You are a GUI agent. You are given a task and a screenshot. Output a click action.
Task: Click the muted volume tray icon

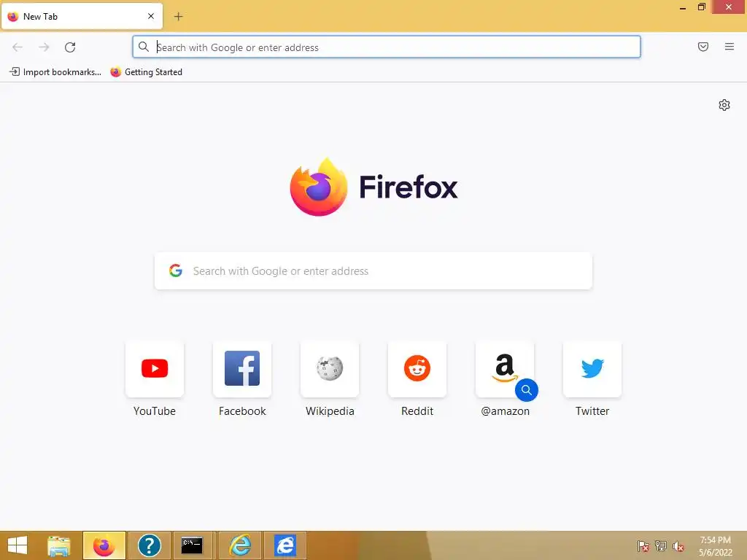tap(678, 546)
